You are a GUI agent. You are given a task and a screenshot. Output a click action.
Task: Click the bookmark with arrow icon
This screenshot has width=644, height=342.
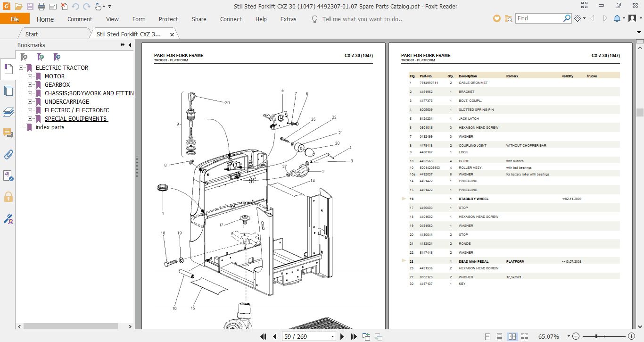click(x=57, y=57)
